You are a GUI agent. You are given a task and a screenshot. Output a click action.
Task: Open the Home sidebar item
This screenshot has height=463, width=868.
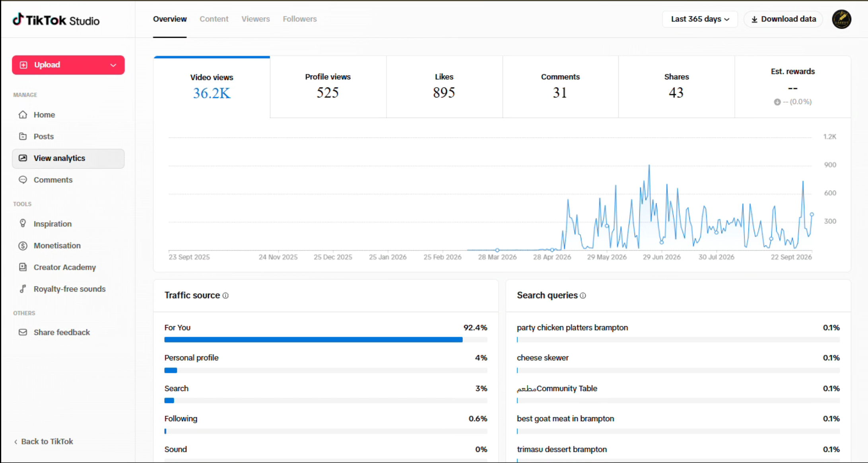pos(68,115)
